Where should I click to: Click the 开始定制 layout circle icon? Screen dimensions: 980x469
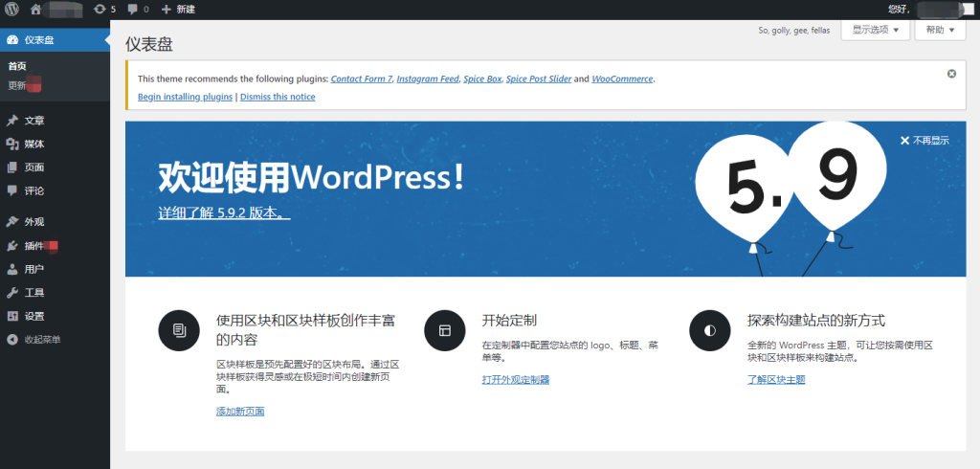[x=444, y=330]
